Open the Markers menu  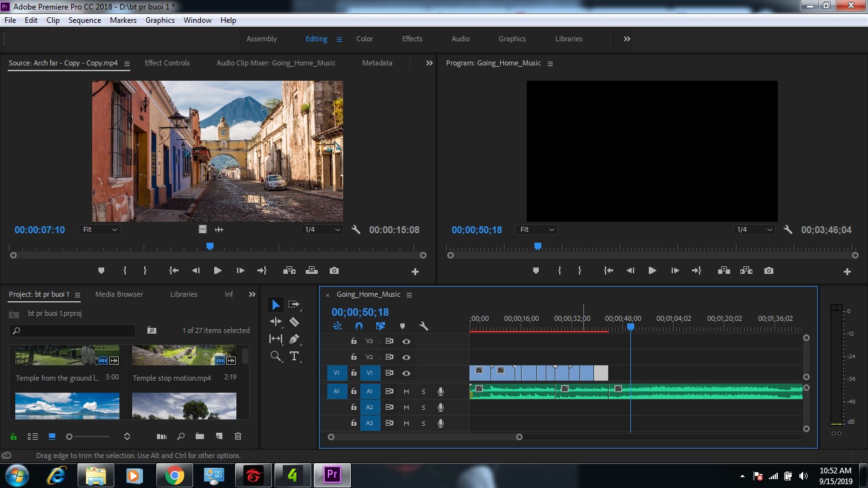click(x=123, y=20)
